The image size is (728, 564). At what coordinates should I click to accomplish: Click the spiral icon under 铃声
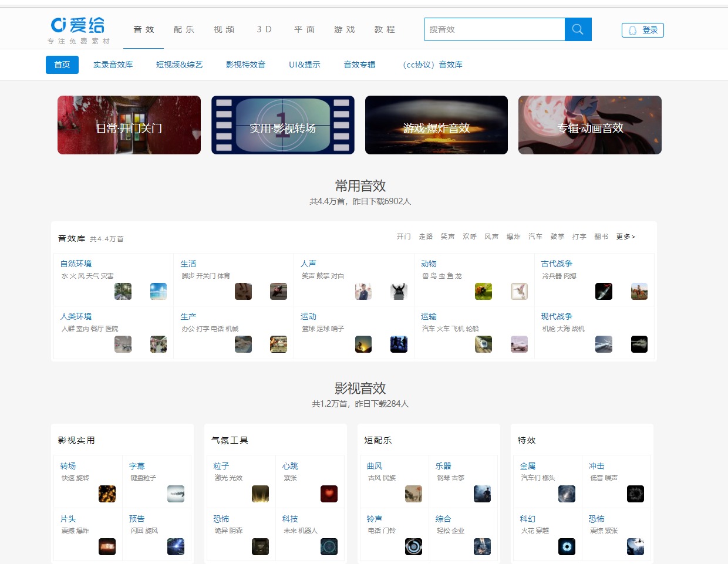pos(413,547)
